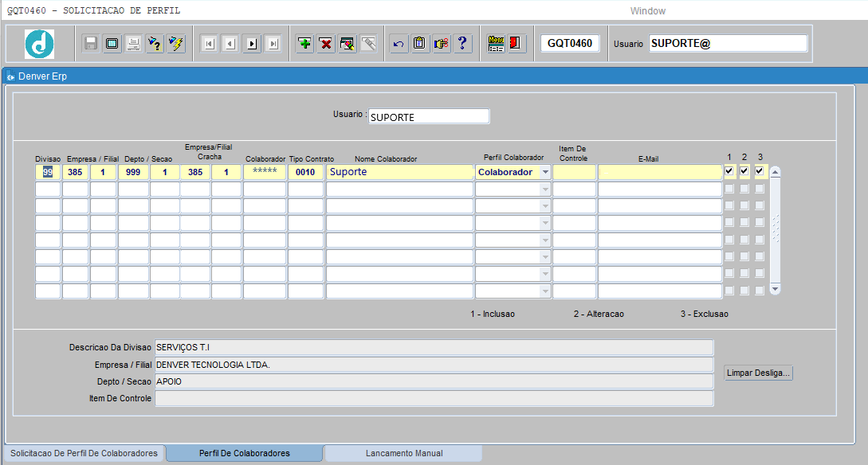The width and height of the screenshot is (868, 465).
Task: Click the red door exit icon
Action: pyautogui.click(x=516, y=43)
